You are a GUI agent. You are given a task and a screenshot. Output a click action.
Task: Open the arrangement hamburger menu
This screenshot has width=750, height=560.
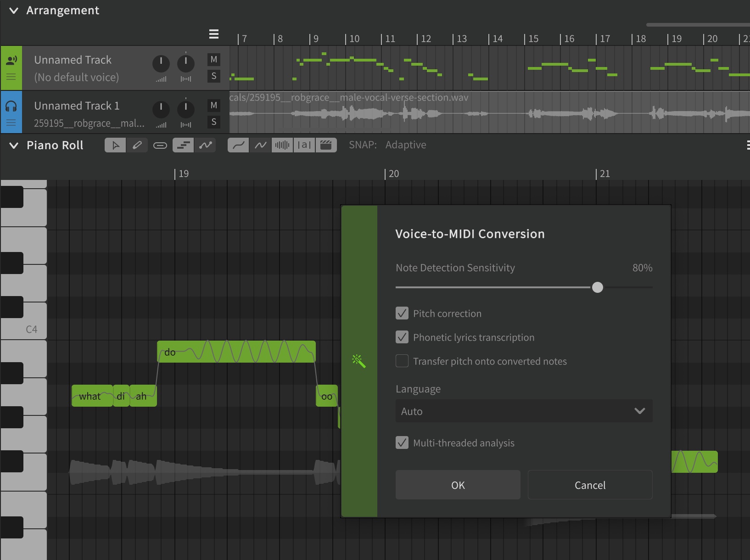click(x=213, y=34)
